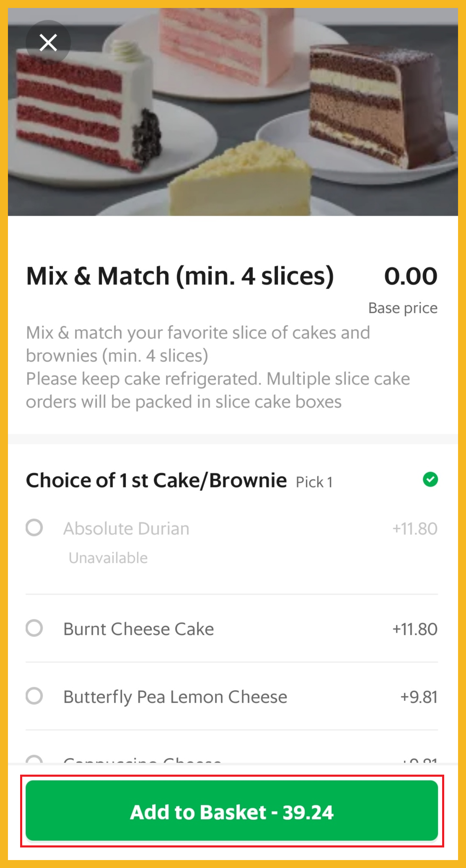Click the green checkmark completion icon
The height and width of the screenshot is (868, 466).
[430, 479]
